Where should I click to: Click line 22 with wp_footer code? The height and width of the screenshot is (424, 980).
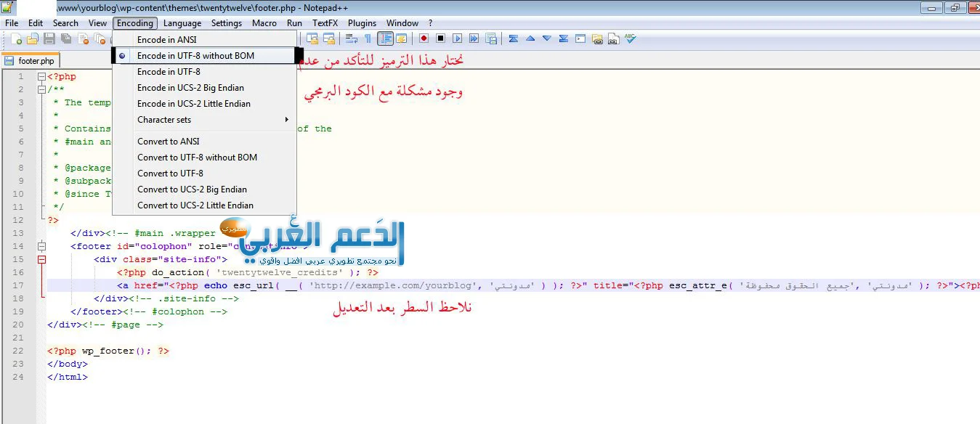click(x=109, y=351)
